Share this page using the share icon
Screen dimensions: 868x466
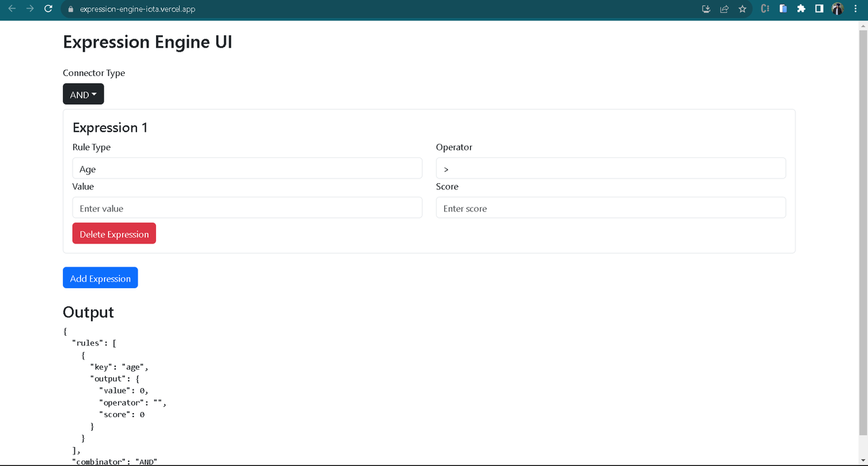[x=724, y=9]
